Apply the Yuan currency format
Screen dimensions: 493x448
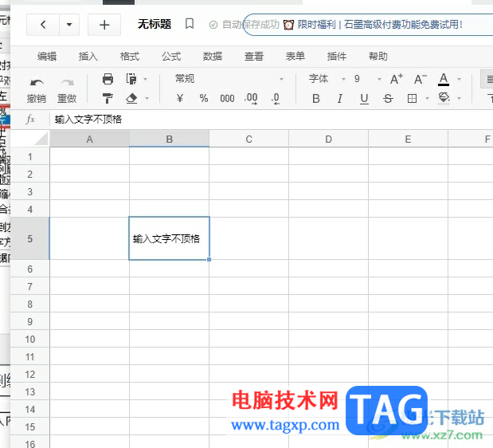[180, 98]
